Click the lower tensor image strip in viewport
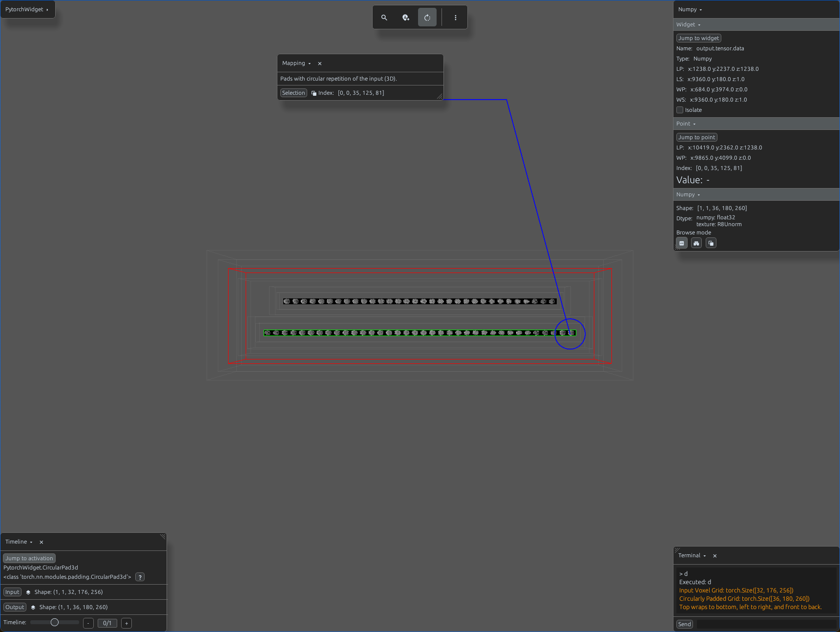Image resolution: width=840 pixels, height=632 pixels. [x=420, y=333]
